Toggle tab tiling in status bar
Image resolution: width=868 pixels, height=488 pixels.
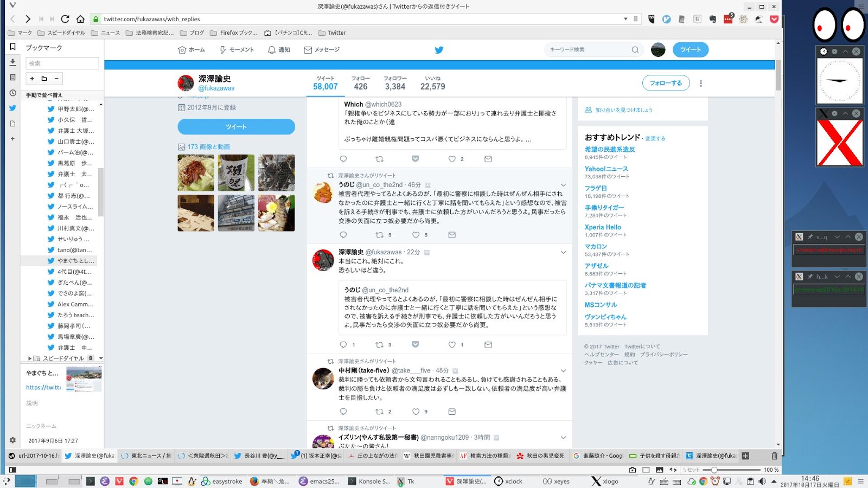[x=646, y=470]
